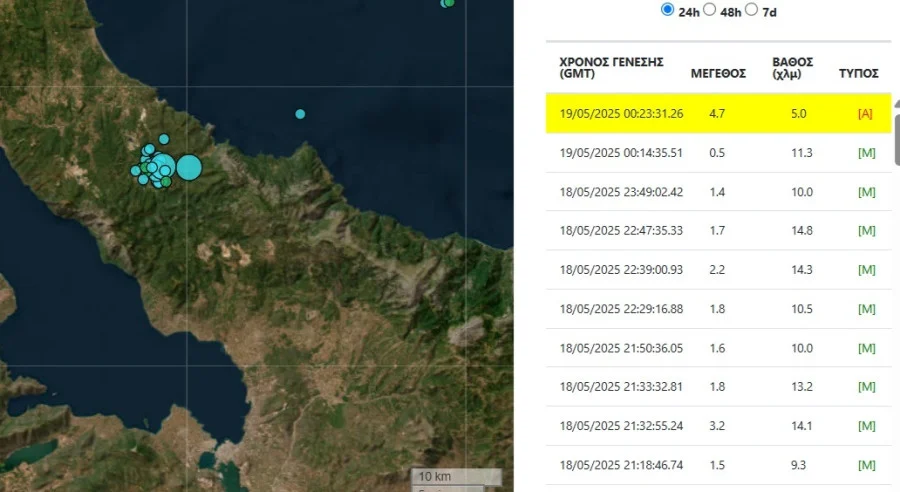Select the 24h time range radio button
The height and width of the screenshot is (492, 900).
(667, 9)
